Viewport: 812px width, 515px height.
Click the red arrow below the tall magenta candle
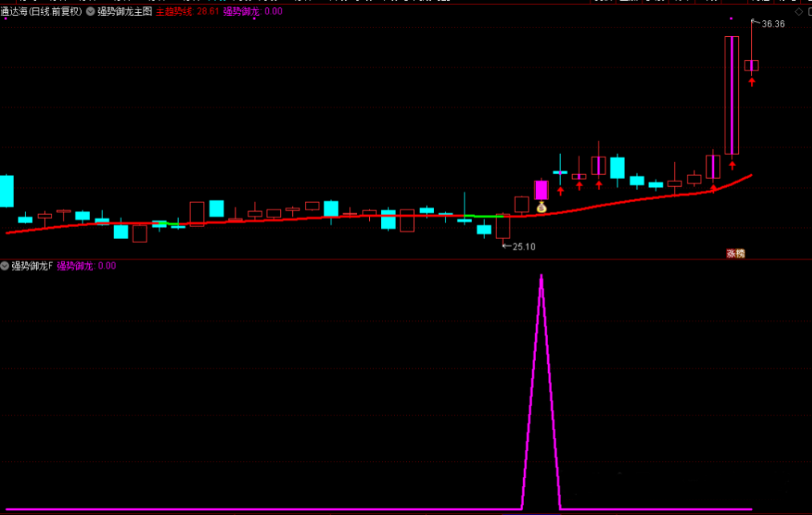point(732,165)
